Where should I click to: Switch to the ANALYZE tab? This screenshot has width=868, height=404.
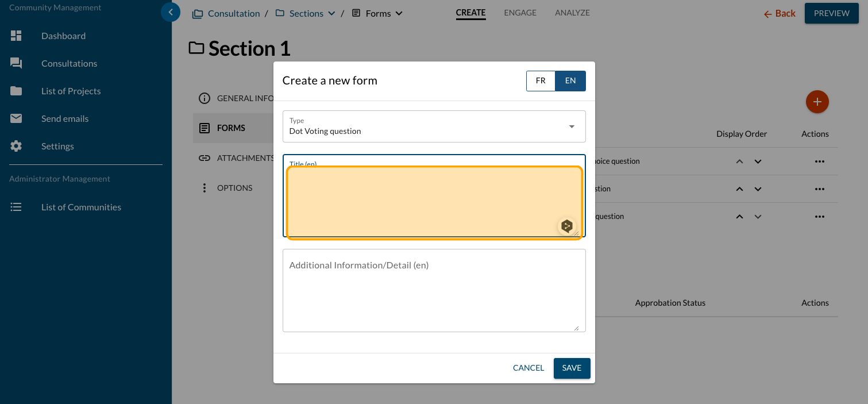(x=572, y=13)
